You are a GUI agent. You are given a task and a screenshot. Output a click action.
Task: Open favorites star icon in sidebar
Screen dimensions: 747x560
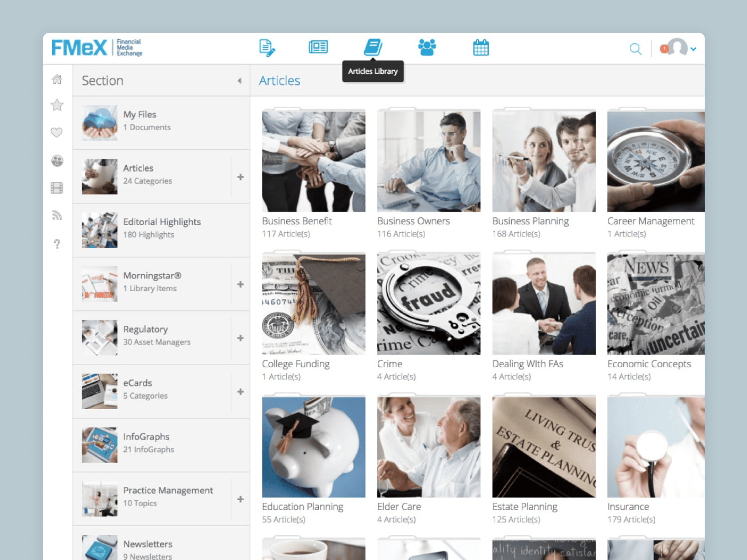pyautogui.click(x=57, y=105)
